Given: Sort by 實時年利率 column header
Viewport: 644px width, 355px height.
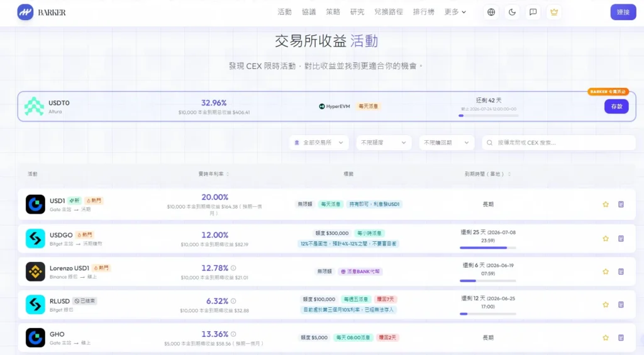Looking at the screenshot, I should (214, 174).
